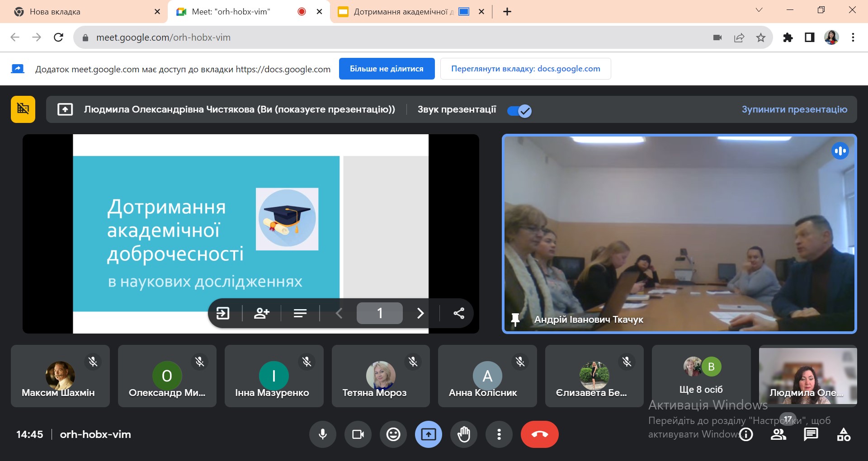The width and height of the screenshot is (868, 461).
Task: Raise hand in the meeting
Action: [463, 434]
